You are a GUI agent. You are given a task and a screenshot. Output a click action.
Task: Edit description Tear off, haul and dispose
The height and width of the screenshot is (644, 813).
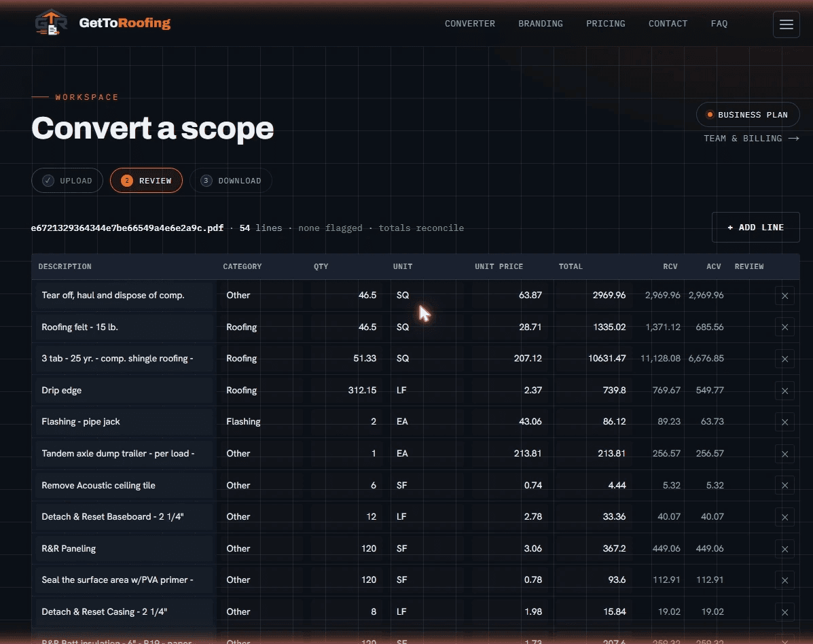(x=124, y=295)
